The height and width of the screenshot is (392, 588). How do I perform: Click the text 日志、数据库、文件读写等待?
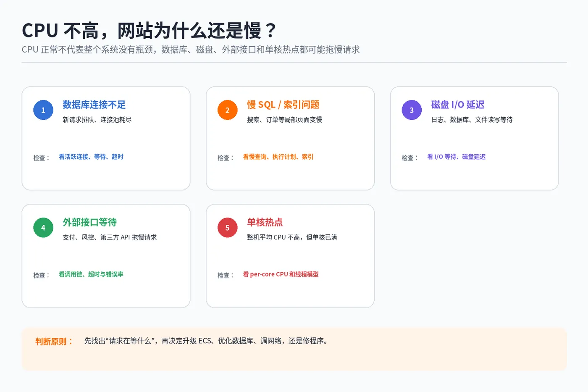(x=472, y=120)
